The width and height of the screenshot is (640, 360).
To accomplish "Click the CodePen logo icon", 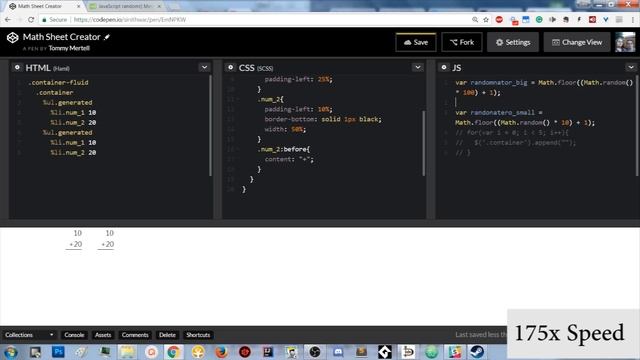I will coord(13,38).
